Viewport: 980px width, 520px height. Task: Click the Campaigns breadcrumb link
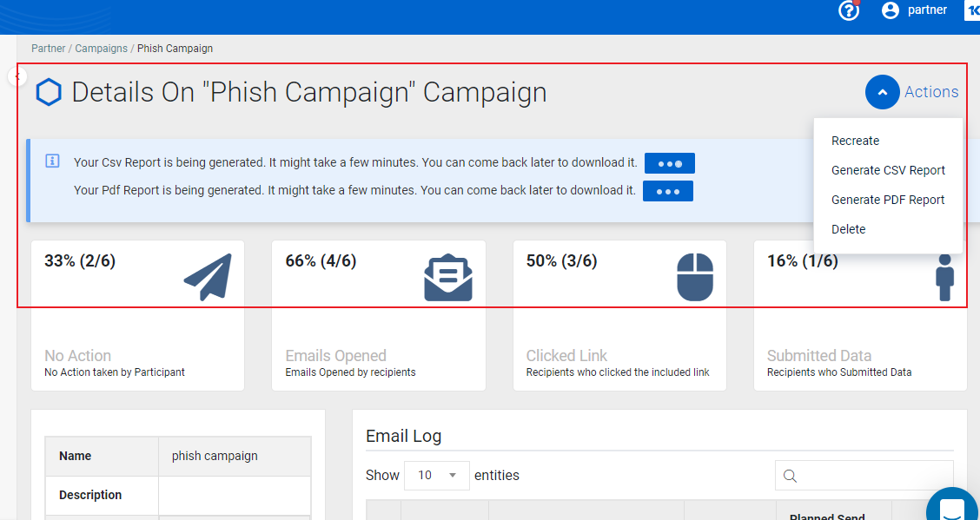tap(102, 48)
